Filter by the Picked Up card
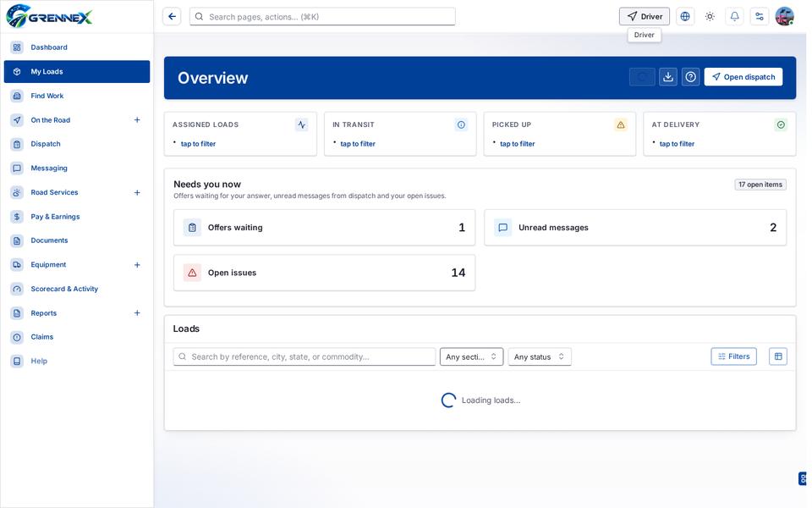The width and height of the screenshot is (812, 508). pos(560,134)
